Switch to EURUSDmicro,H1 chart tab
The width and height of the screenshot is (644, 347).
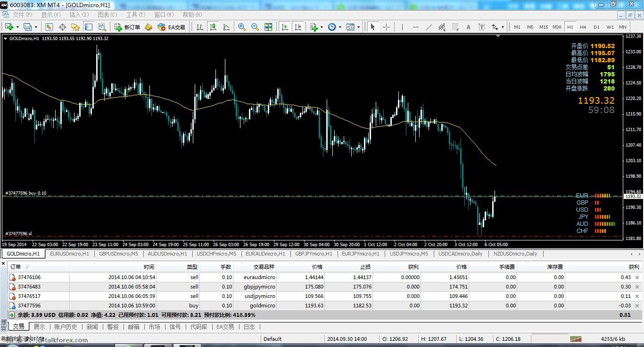click(x=69, y=254)
